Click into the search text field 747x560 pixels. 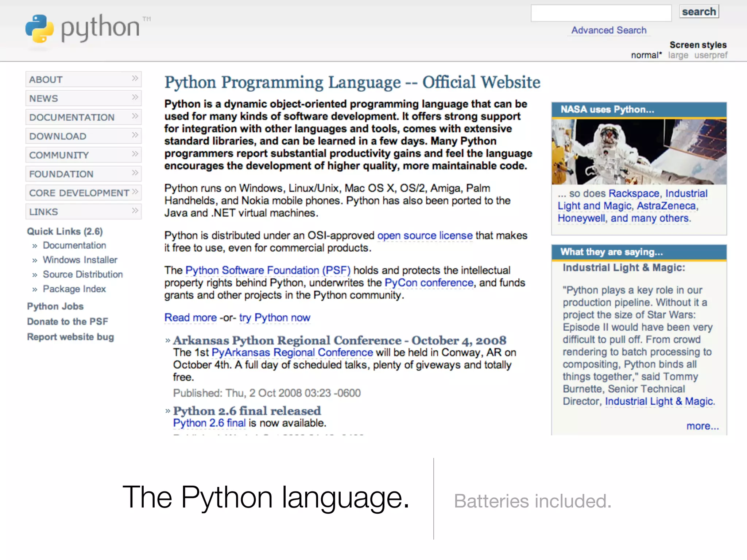(x=601, y=13)
